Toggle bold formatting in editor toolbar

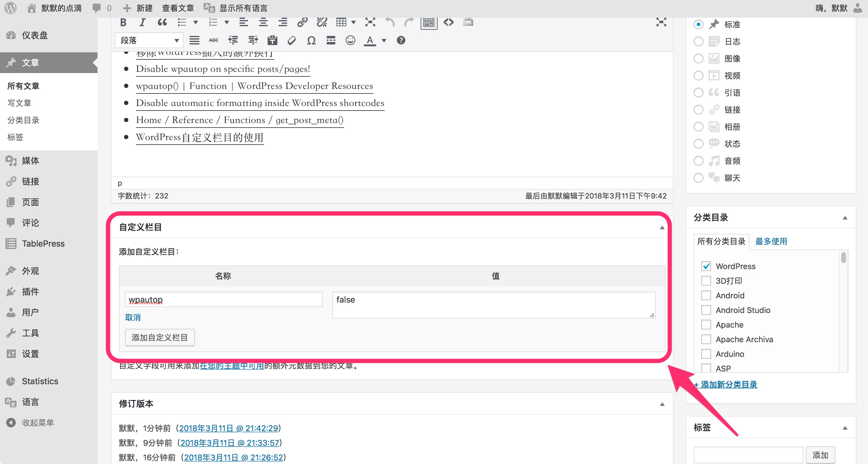(x=123, y=22)
